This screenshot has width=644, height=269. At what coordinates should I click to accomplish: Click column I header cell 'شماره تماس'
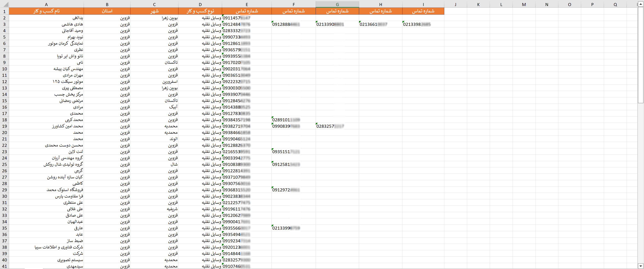click(x=423, y=11)
